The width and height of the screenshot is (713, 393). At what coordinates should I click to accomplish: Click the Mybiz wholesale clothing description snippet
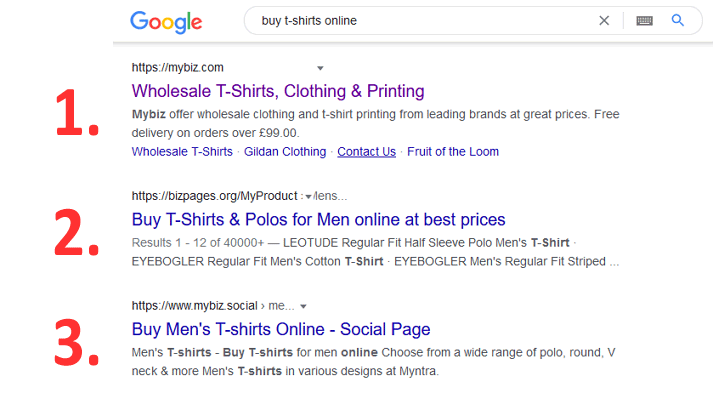[x=376, y=123]
